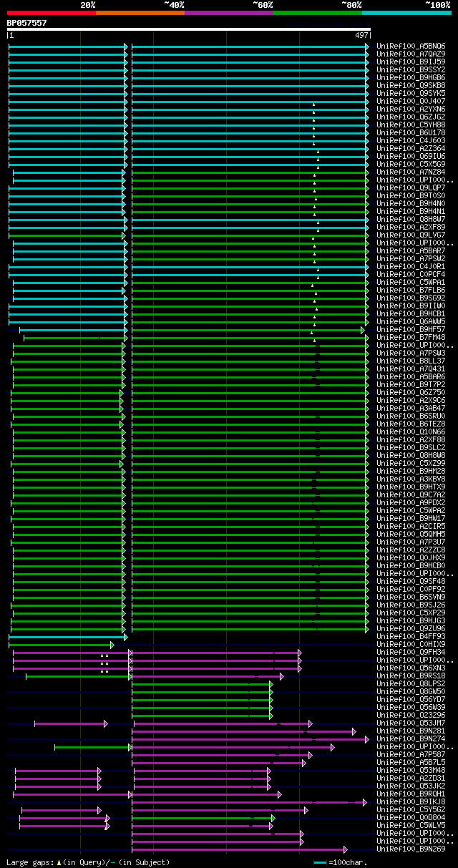Screen dimensions: 458x868
Task: Open hit UniRef100_B9HGB6
Action: coord(411,77)
